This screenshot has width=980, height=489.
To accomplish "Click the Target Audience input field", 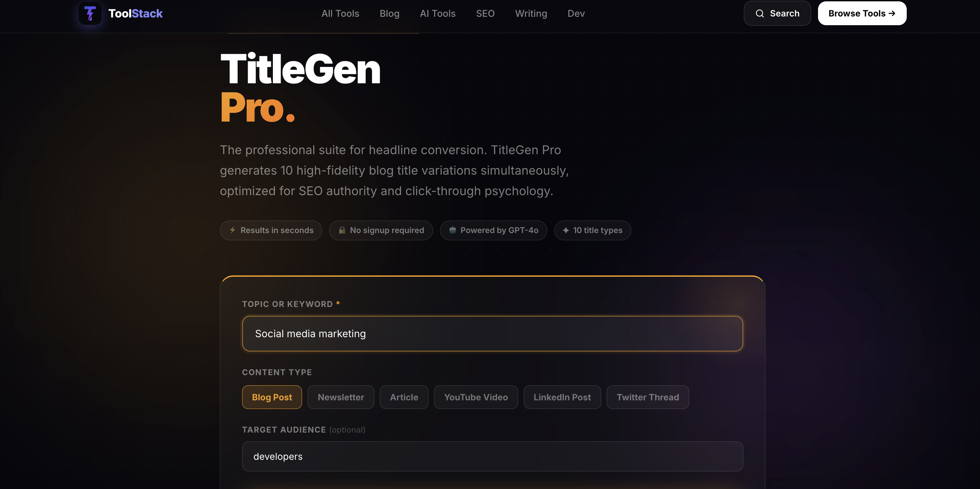I will click(x=492, y=456).
